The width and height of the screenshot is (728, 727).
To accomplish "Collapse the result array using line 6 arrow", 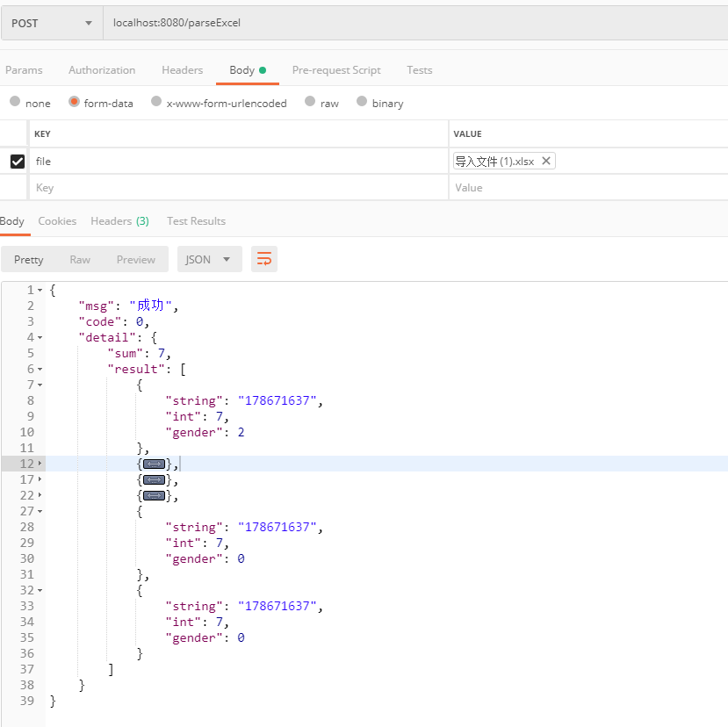I will [x=39, y=368].
